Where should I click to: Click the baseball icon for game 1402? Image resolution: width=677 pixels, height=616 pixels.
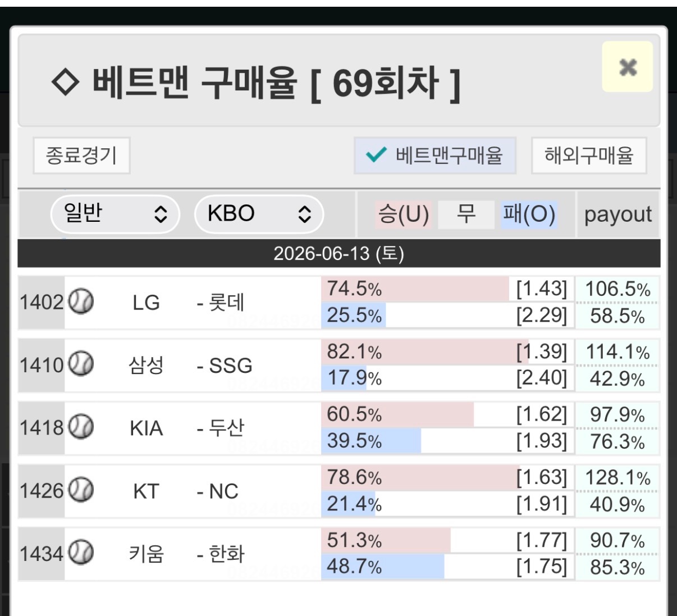click(x=81, y=302)
